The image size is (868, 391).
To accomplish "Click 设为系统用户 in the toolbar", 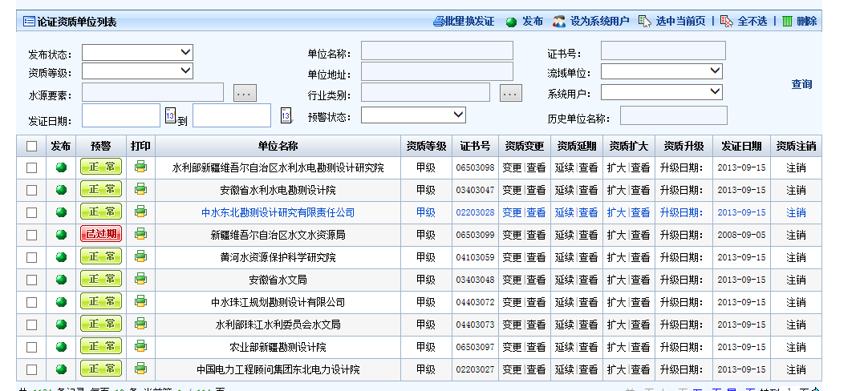I will coord(599,22).
